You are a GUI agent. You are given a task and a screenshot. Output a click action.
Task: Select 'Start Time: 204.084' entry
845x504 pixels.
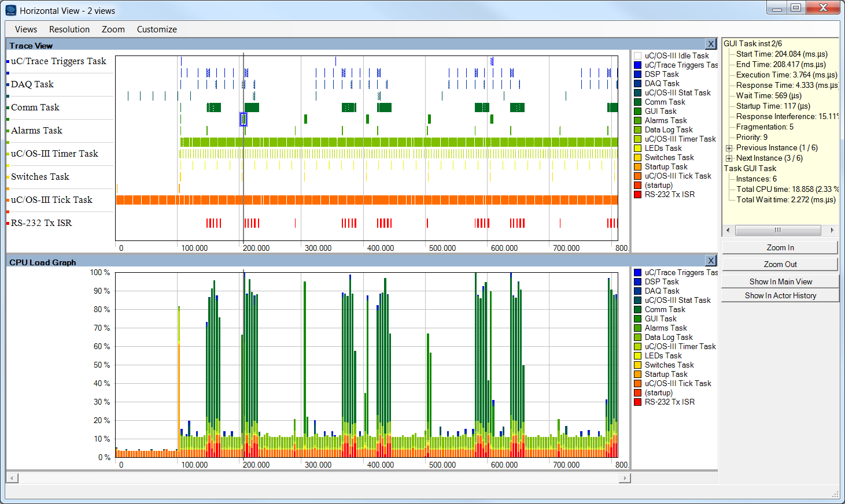[782, 54]
